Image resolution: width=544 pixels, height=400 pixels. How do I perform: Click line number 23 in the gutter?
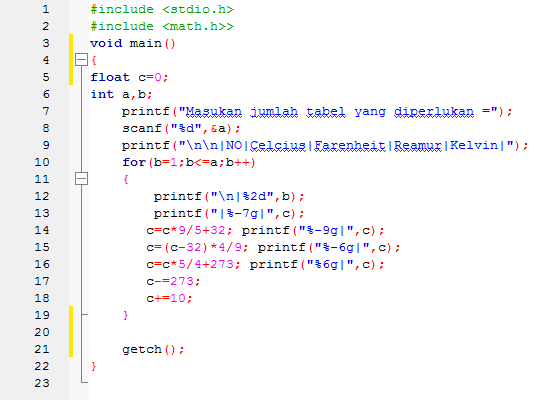point(42,383)
